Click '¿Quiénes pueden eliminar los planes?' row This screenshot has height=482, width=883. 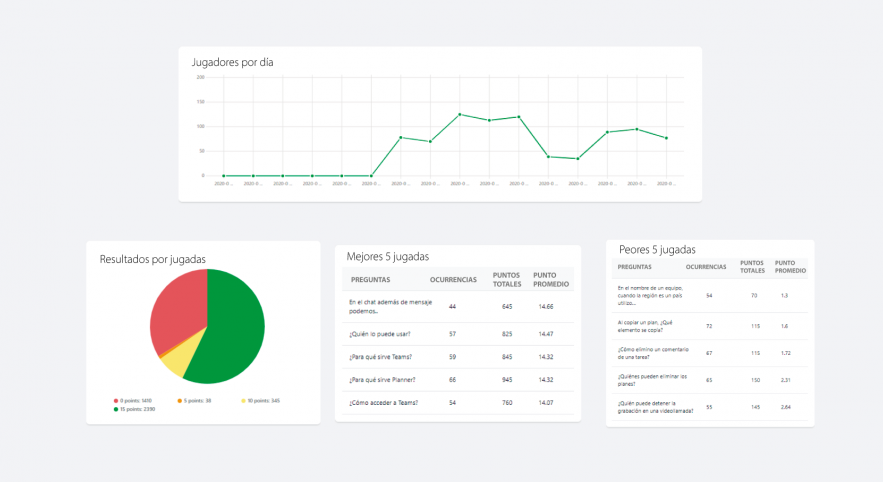click(709, 380)
